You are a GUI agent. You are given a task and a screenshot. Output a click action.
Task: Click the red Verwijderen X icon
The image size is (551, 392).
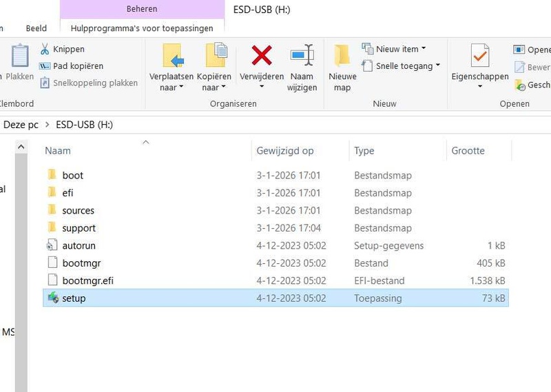262,55
